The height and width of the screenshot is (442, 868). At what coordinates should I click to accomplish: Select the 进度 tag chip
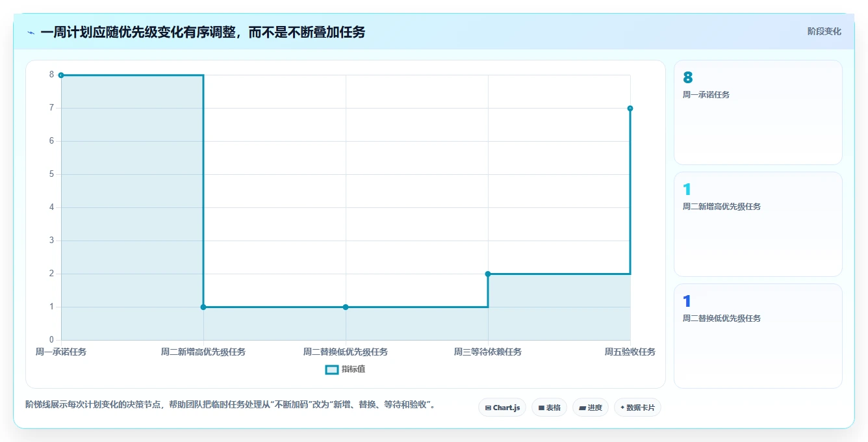(591, 408)
